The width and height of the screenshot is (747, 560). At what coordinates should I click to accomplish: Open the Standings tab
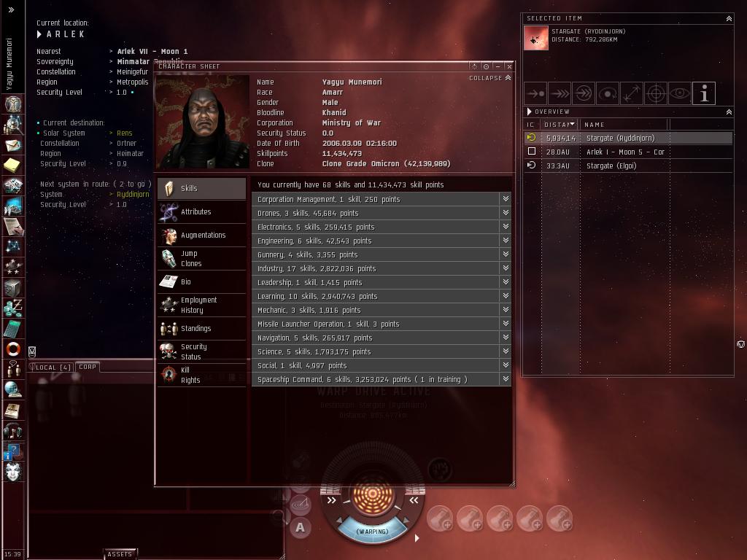click(x=201, y=329)
